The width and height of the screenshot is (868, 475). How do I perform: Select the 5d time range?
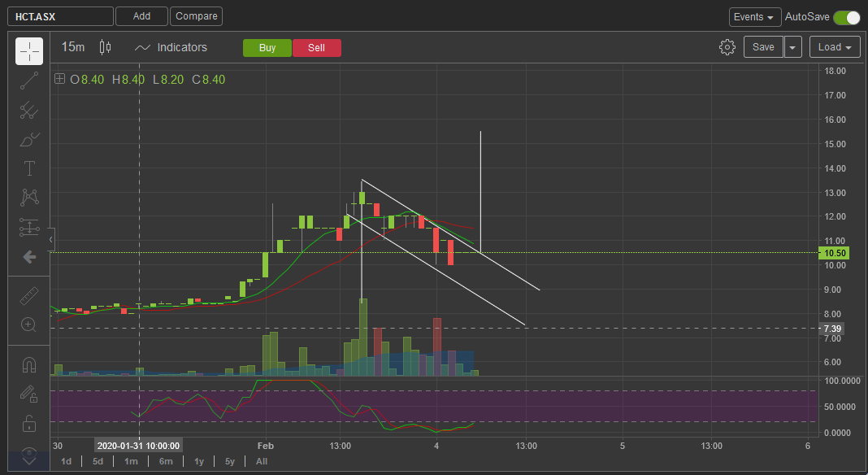click(x=98, y=461)
